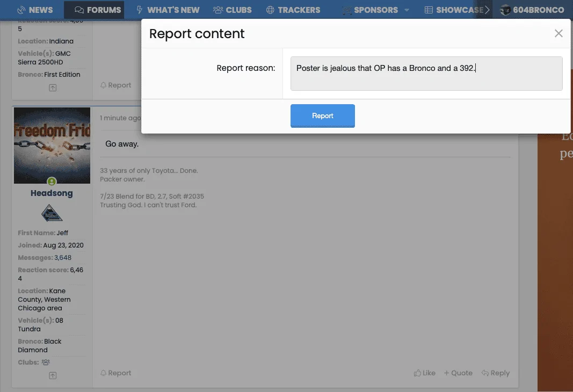Open the 604BRONCO account menu
Image resolution: width=573 pixels, height=392 pixels.
[x=532, y=10]
